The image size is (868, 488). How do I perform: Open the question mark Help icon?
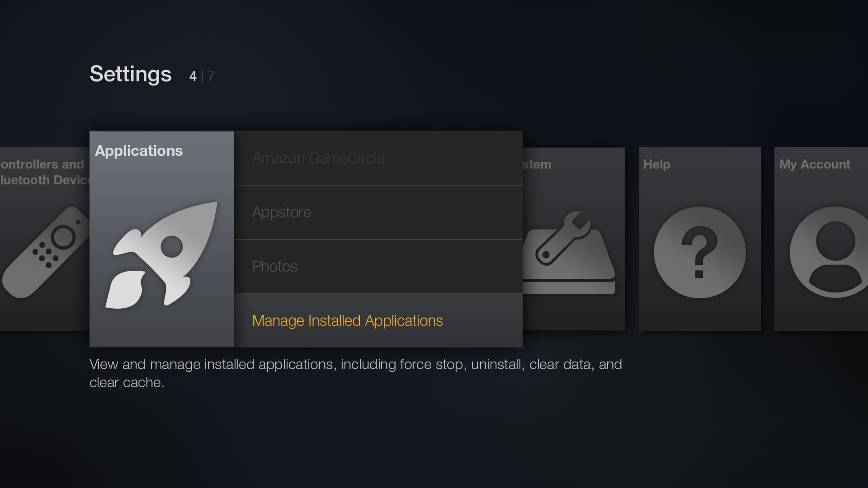[x=699, y=252]
